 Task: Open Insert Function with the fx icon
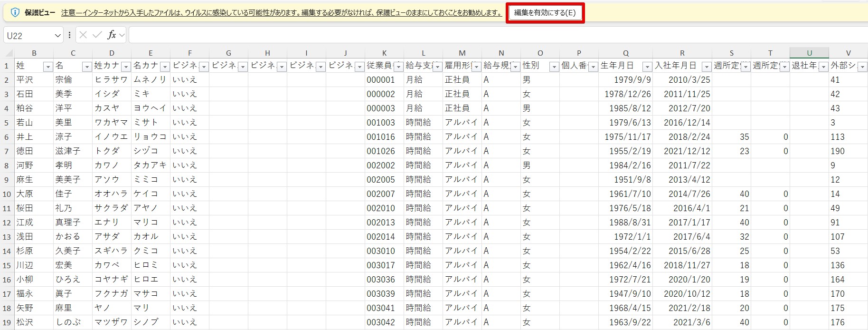tap(112, 35)
